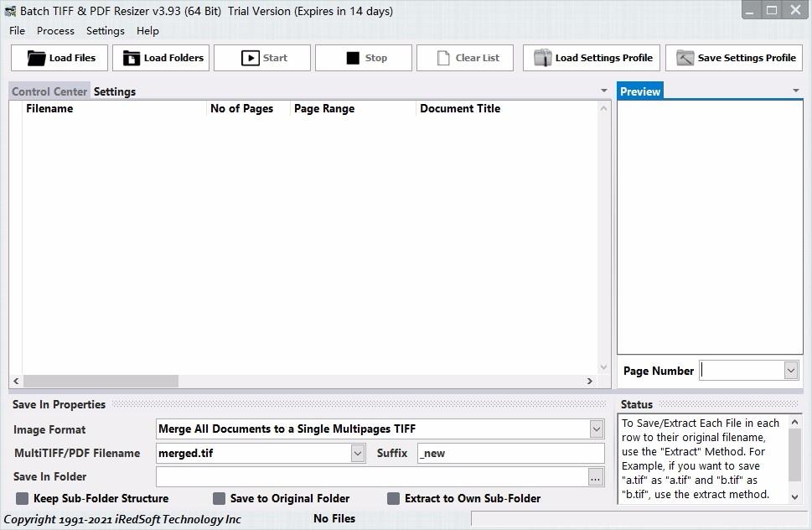The image size is (812, 530).
Task: Open the File menu
Action: pyautogui.click(x=17, y=31)
